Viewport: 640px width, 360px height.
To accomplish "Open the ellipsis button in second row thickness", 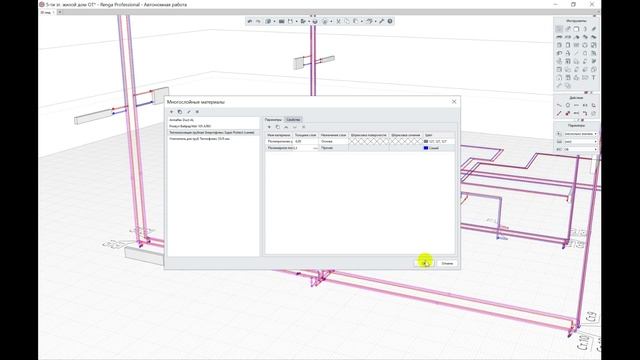I will pyautogui.click(x=315, y=148).
